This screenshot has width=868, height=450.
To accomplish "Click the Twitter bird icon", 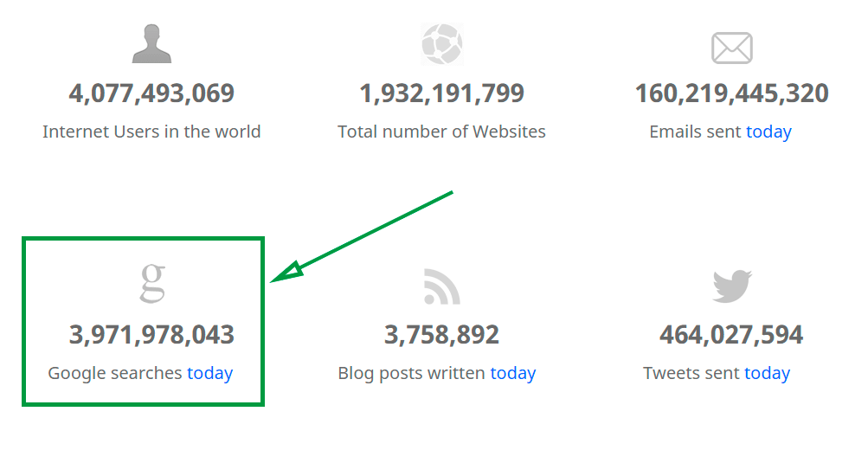I will (x=732, y=286).
